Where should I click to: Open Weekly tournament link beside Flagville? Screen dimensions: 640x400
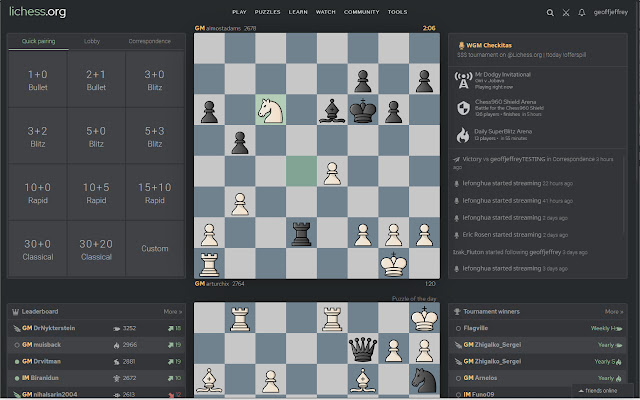pos(606,328)
